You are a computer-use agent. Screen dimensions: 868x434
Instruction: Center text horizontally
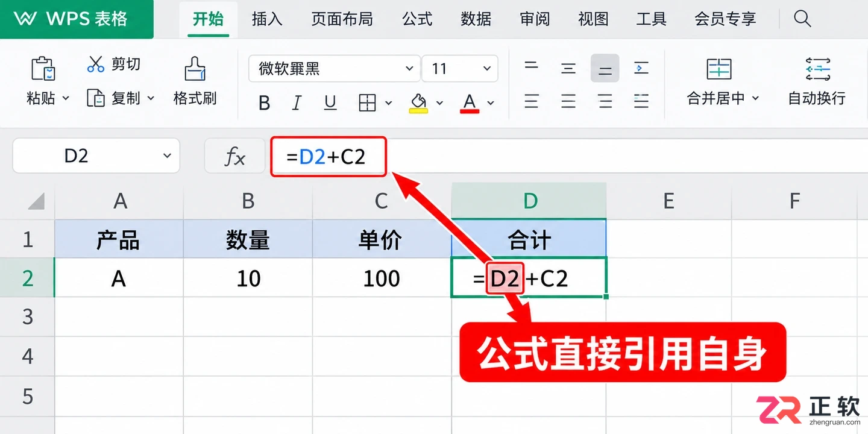(x=568, y=101)
